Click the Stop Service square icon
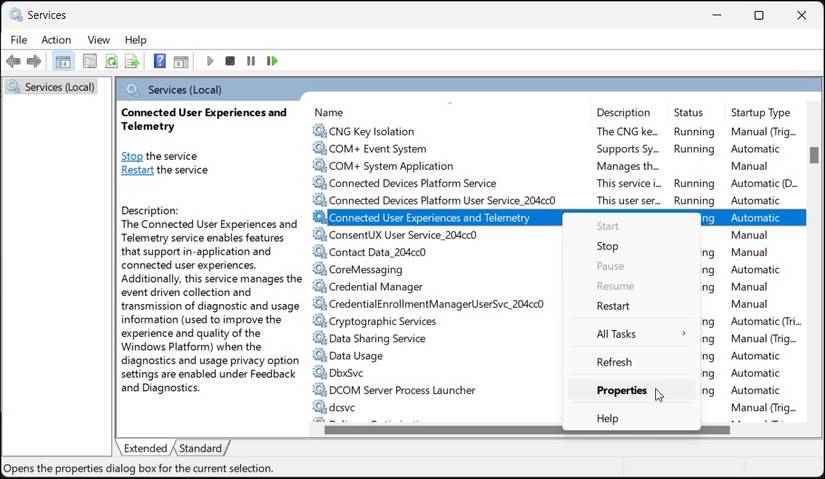The height and width of the screenshot is (479, 825). [230, 61]
